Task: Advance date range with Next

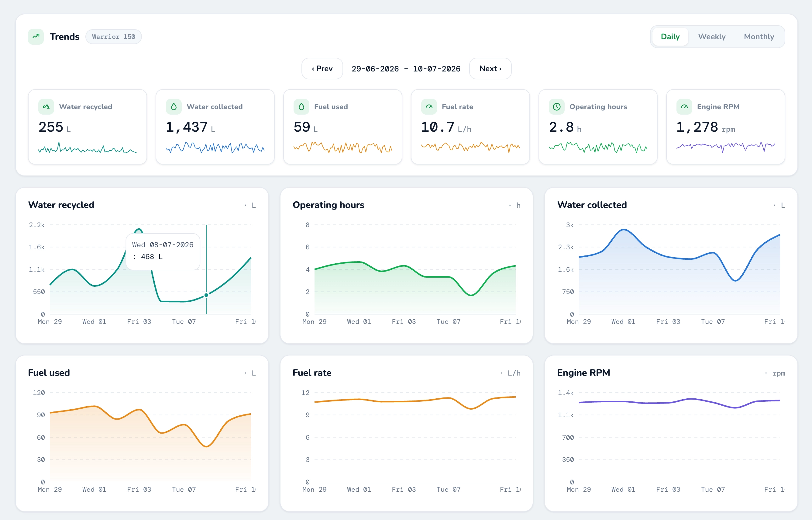Action: [x=490, y=68]
